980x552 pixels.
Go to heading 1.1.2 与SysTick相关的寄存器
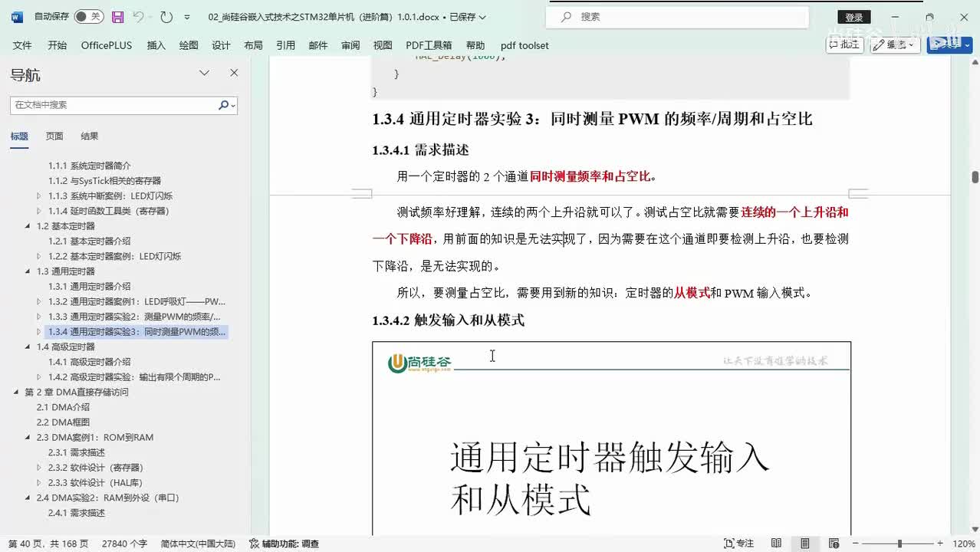point(104,181)
